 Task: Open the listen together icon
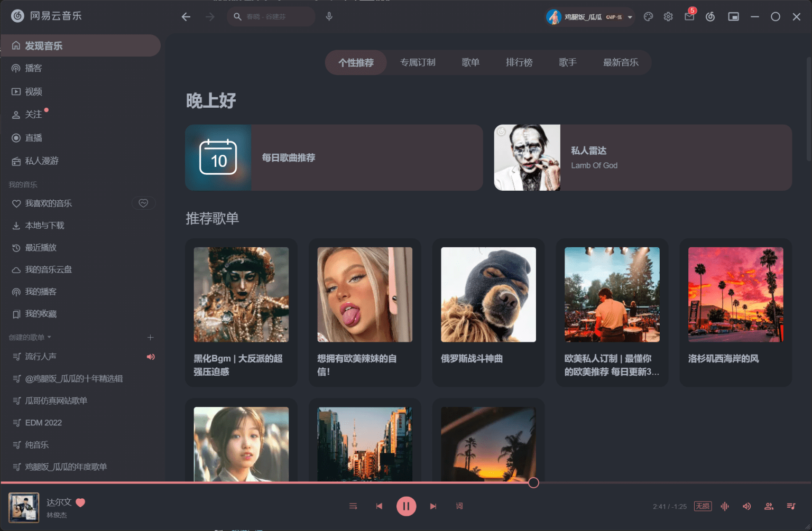click(x=769, y=506)
